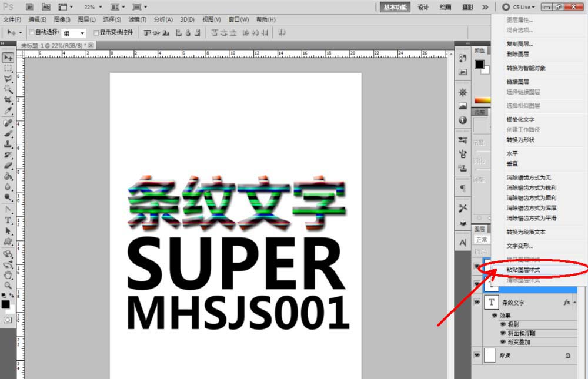The image size is (588, 379).
Task: Check the 显示变换控件 option
Action: point(96,33)
